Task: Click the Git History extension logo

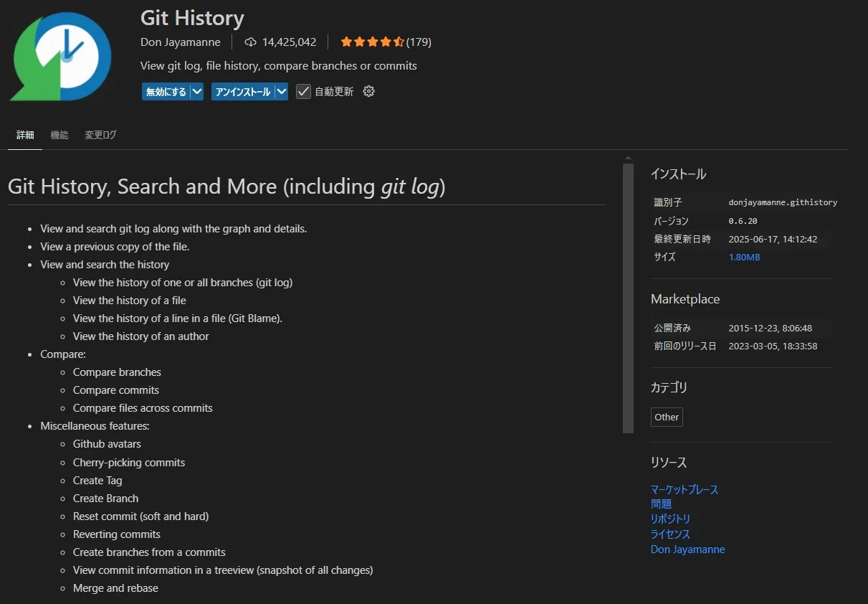Action: [x=60, y=57]
